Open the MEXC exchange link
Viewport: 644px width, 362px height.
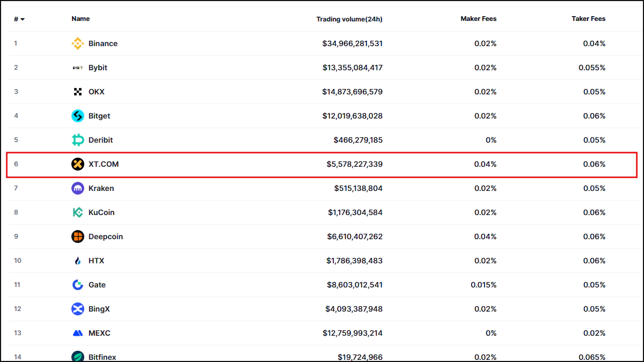pyautogui.click(x=99, y=333)
